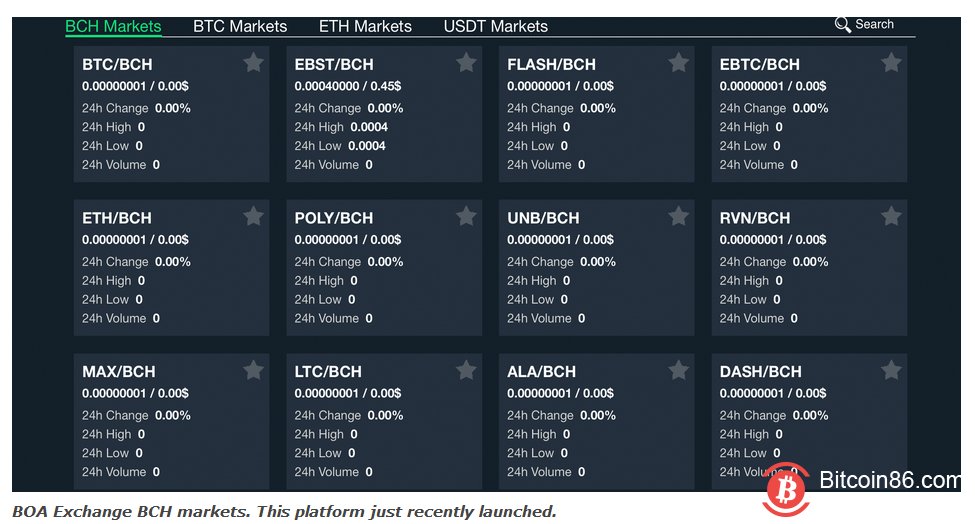Favorite the POLY/BCH pair
The image size is (975, 524).
(466, 216)
